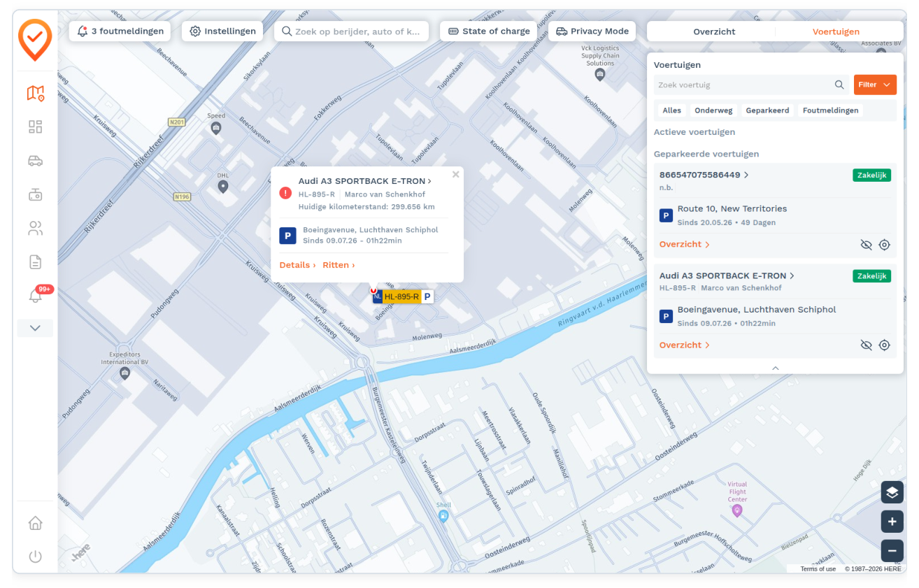The height and width of the screenshot is (588, 919).
Task: Toggle Privacy Mode
Action: [592, 31]
